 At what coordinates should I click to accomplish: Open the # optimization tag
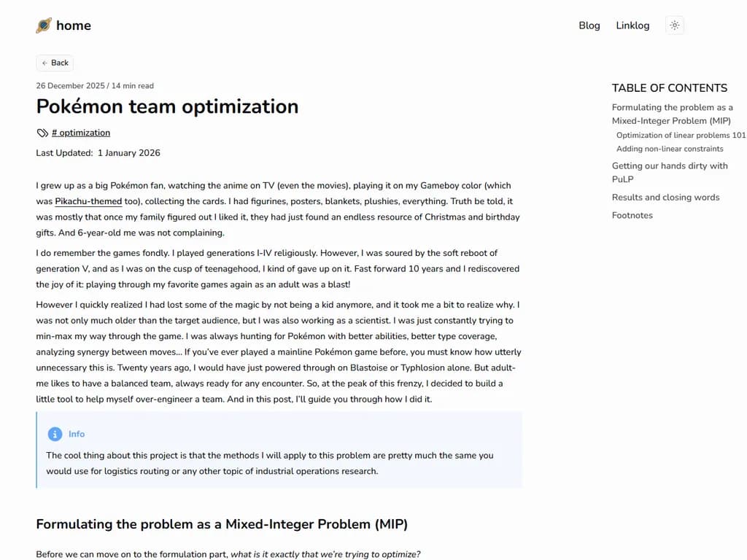coord(81,133)
